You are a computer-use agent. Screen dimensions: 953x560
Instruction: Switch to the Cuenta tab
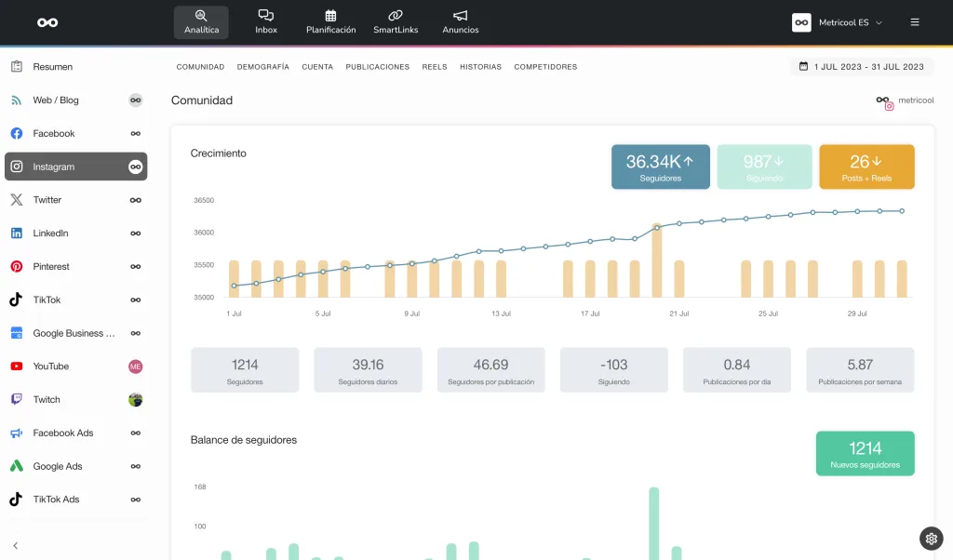(317, 67)
